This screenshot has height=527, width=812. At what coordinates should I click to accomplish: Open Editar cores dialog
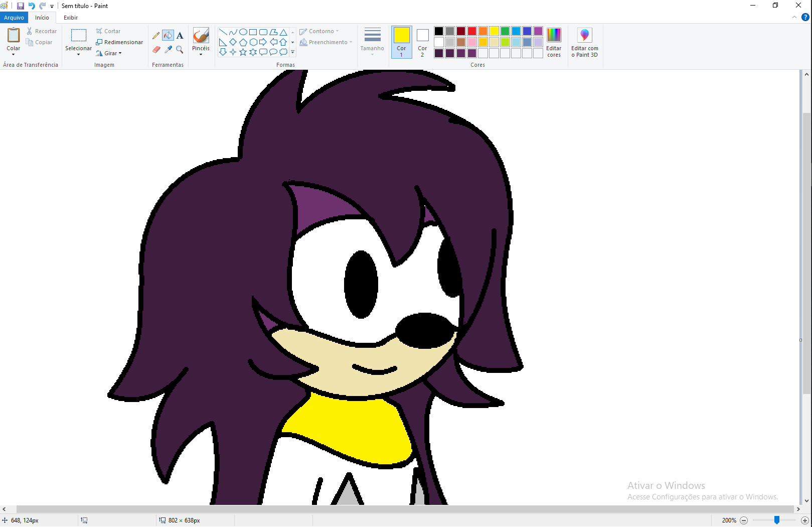point(554,42)
